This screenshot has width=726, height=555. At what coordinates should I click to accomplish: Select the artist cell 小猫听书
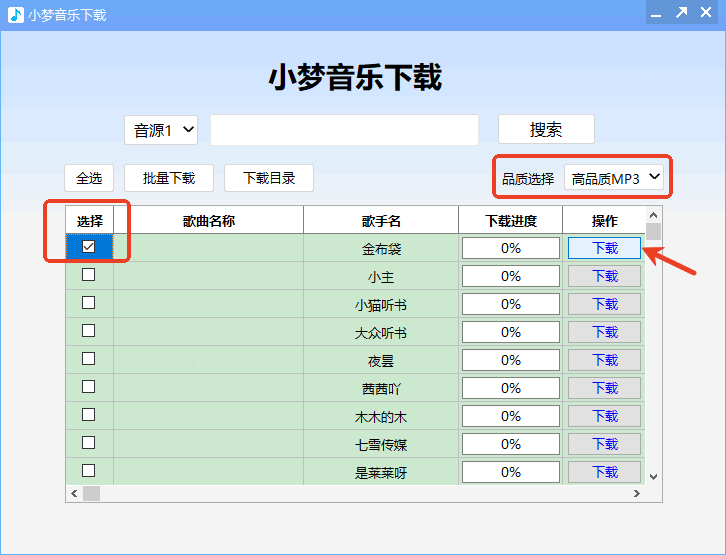[381, 304]
